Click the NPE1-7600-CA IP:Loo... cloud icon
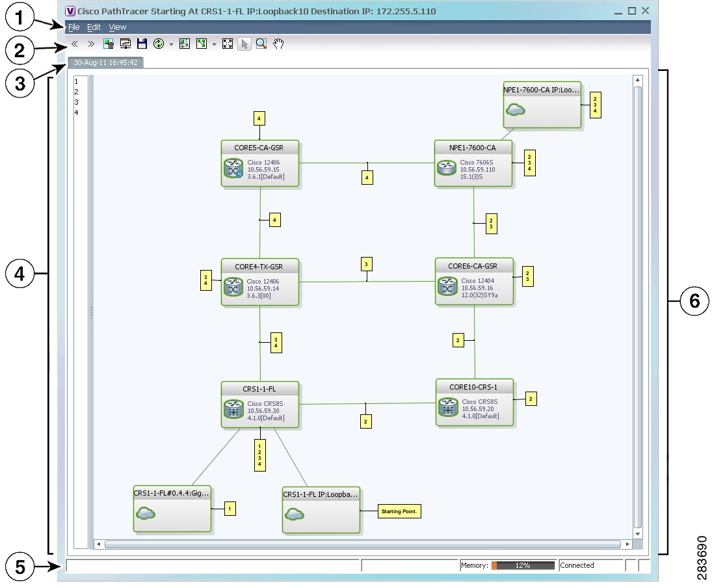Image resolution: width=712 pixels, height=588 pixels. (x=516, y=109)
